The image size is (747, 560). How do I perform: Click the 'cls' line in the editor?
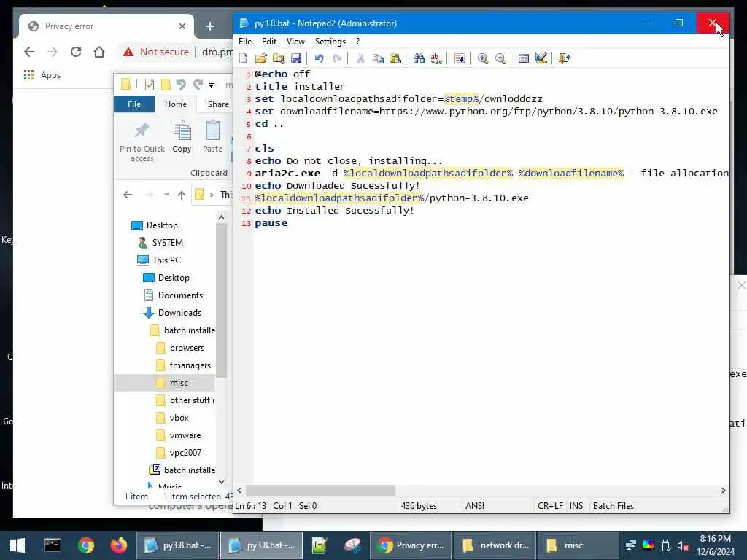pos(264,149)
